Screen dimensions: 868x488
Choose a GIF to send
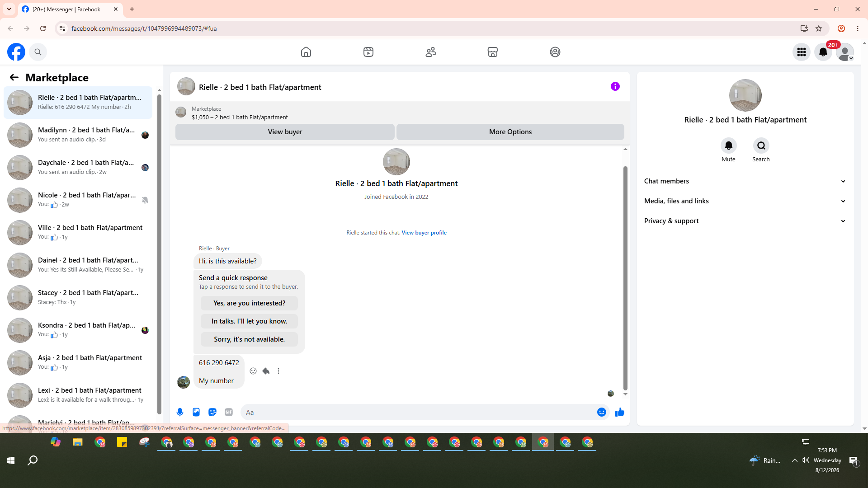click(229, 412)
